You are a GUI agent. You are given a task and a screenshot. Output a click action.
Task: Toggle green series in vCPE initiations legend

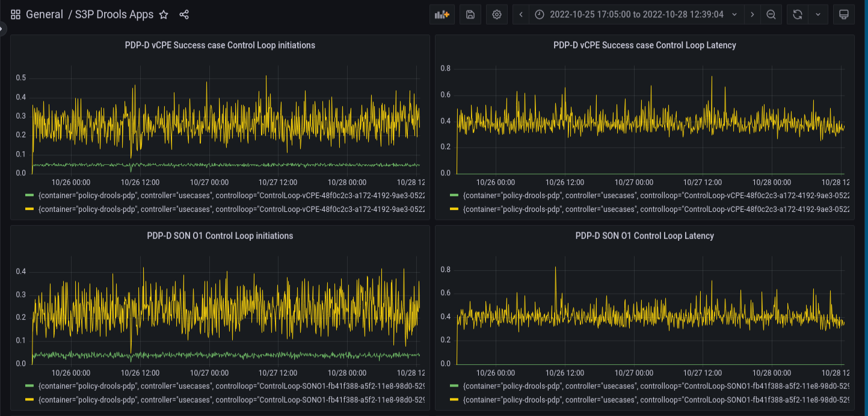(232, 195)
